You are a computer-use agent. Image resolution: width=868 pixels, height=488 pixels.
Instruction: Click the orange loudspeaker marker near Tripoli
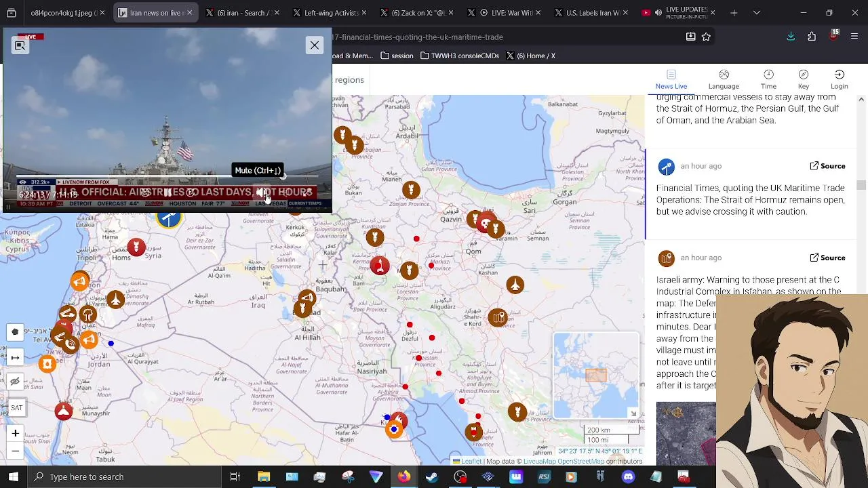click(79, 281)
